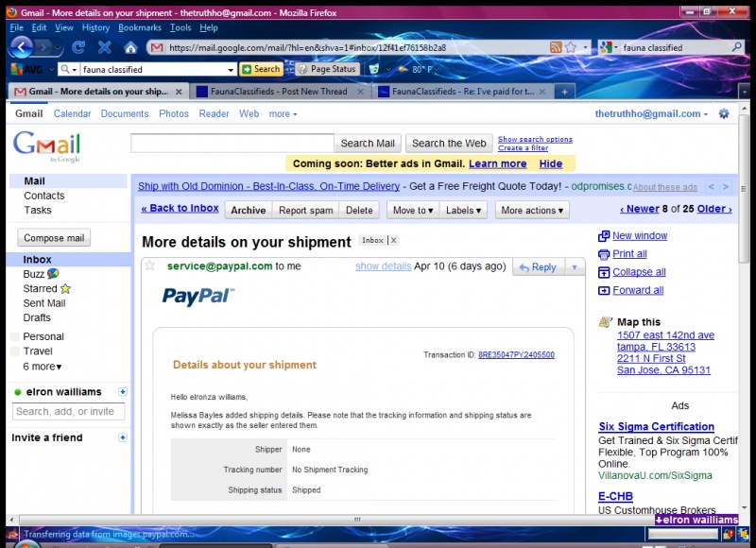Reload the page with refresh icon
This screenshot has width=756, height=548.
pyautogui.click(x=78, y=47)
